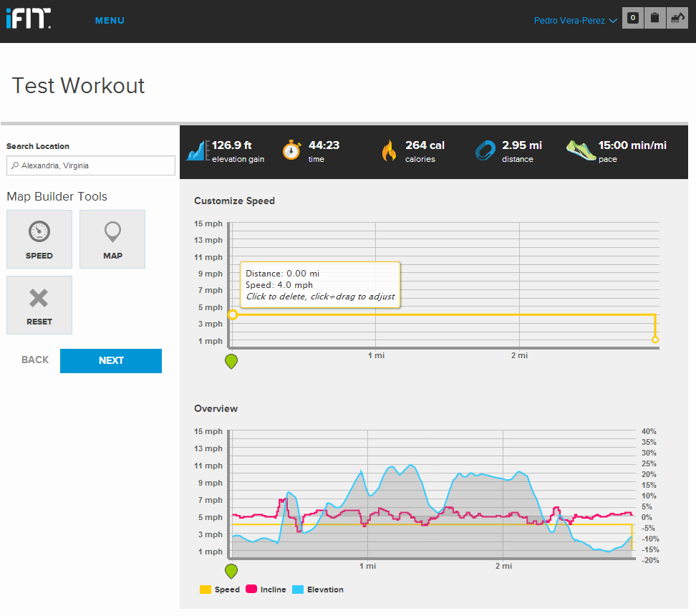
Task: Click the running shoe pace icon
Action: pos(581,150)
